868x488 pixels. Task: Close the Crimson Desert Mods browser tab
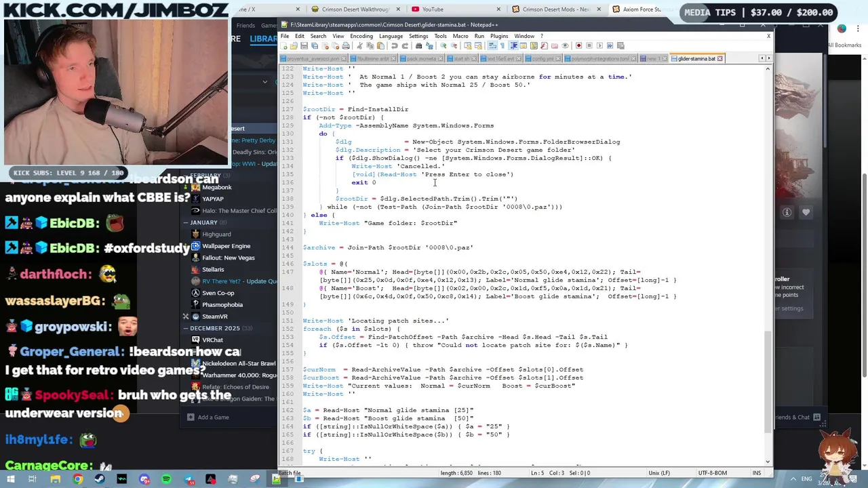coord(598,9)
